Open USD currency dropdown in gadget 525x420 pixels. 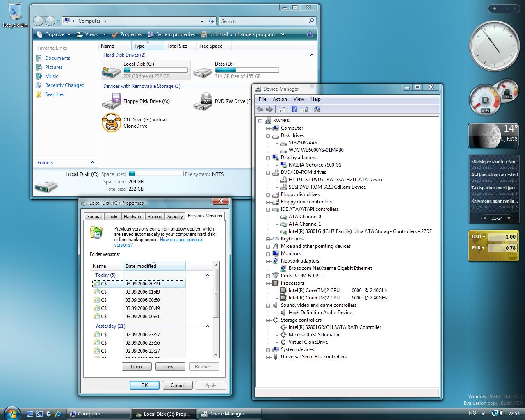click(479, 237)
